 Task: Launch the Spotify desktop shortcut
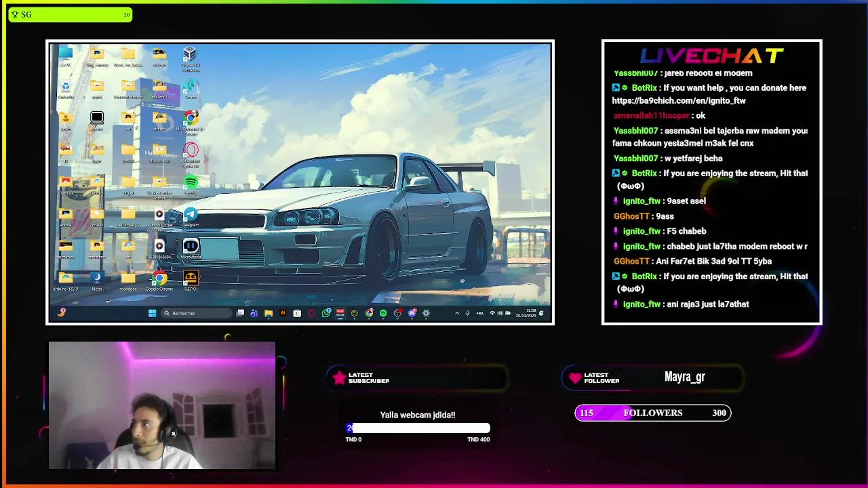pos(191,186)
